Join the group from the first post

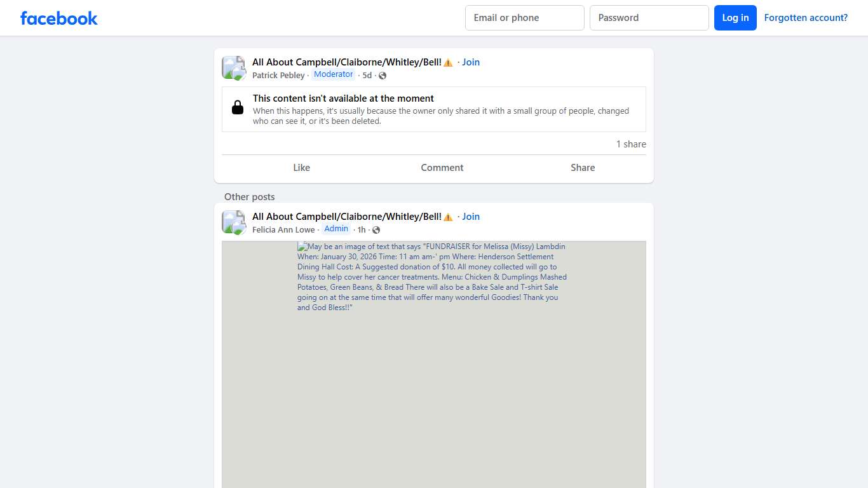point(471,62)
